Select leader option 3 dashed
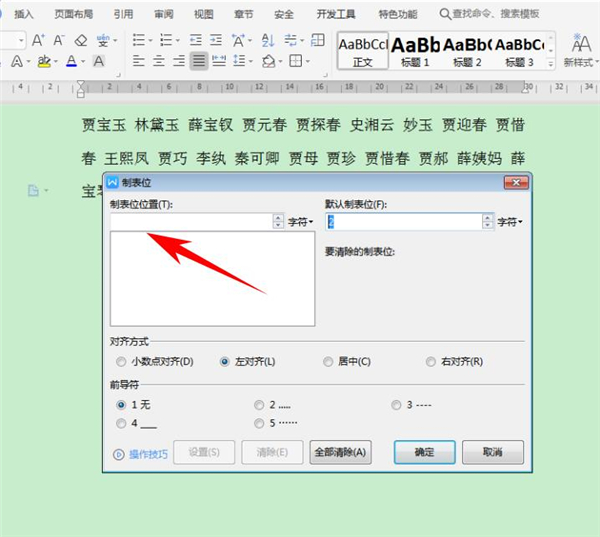This screenshot has height=537, width=600. point(396,405)
